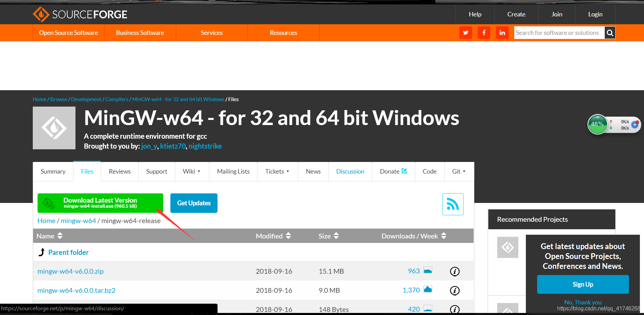Click Create in the top bar
This screenshot has height=315, width=644.
pos(516,14)
